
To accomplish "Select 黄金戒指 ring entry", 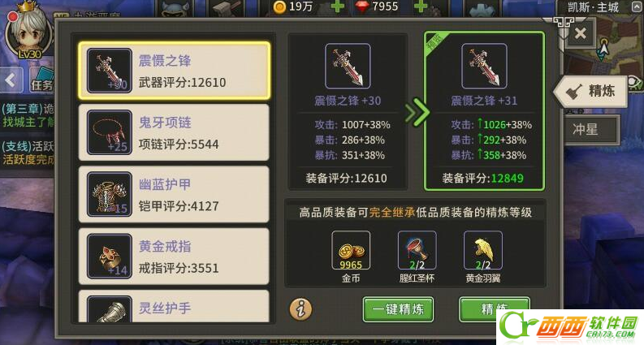I will point(174,257).
